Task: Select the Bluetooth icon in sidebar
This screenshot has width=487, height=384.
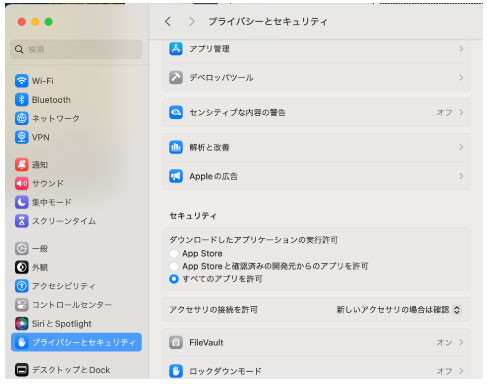Action: tap(22, 100)
